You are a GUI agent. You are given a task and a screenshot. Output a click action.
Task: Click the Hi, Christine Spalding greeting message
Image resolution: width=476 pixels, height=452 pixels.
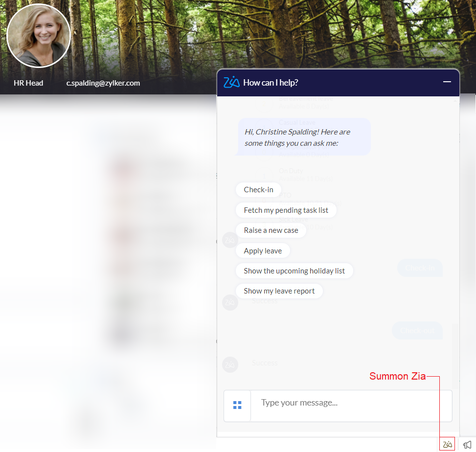point(304,137)
